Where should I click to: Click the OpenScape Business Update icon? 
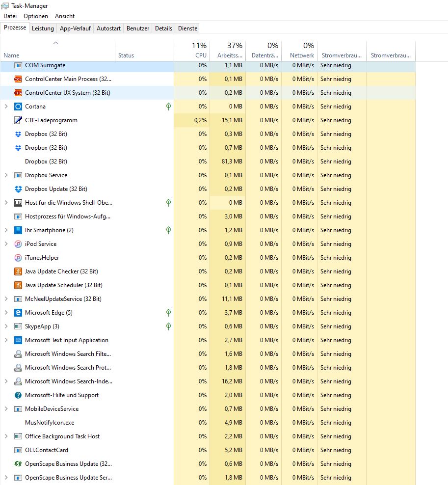[x=18, y=464]
